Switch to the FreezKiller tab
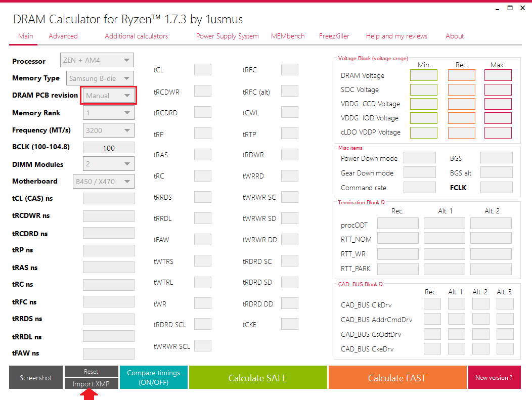Viewport: 532px width, 400px height. coord(334,36)
